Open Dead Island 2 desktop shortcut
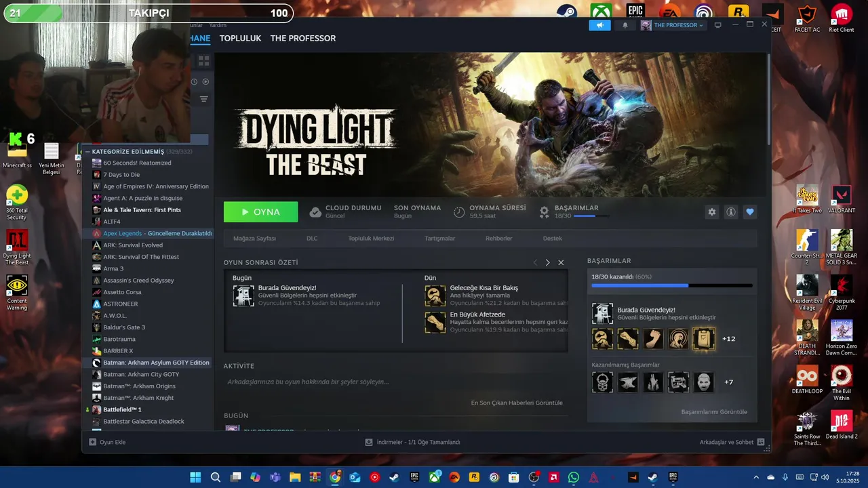Screen dimensions: 868x488 pos(842,425)
